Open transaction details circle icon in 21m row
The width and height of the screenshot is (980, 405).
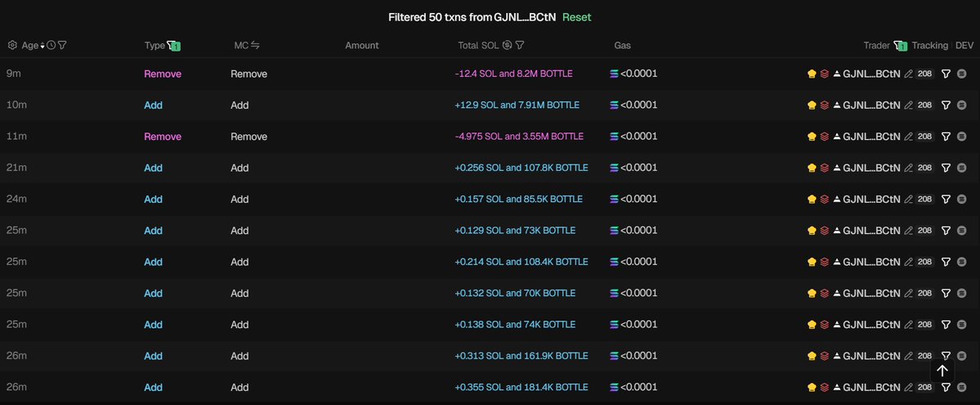961,168
